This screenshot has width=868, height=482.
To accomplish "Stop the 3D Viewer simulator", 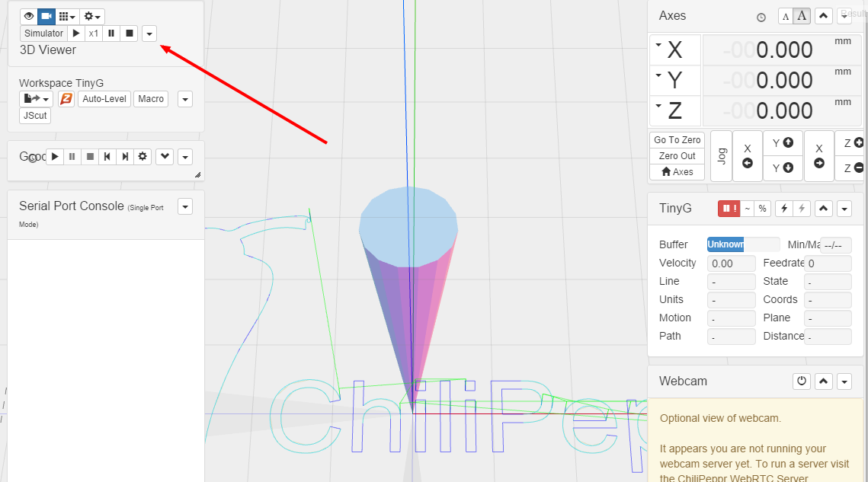I will click(130, 34).
